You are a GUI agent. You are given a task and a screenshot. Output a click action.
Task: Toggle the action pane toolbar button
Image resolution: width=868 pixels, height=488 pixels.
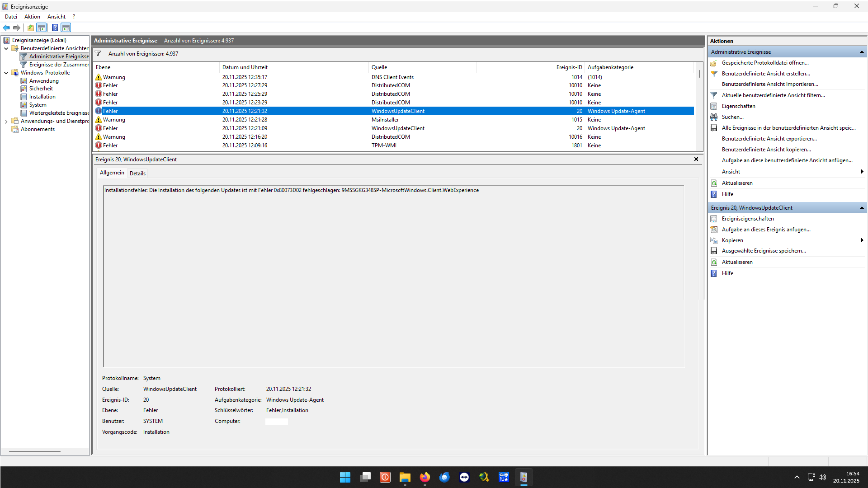tap(66, 28)
